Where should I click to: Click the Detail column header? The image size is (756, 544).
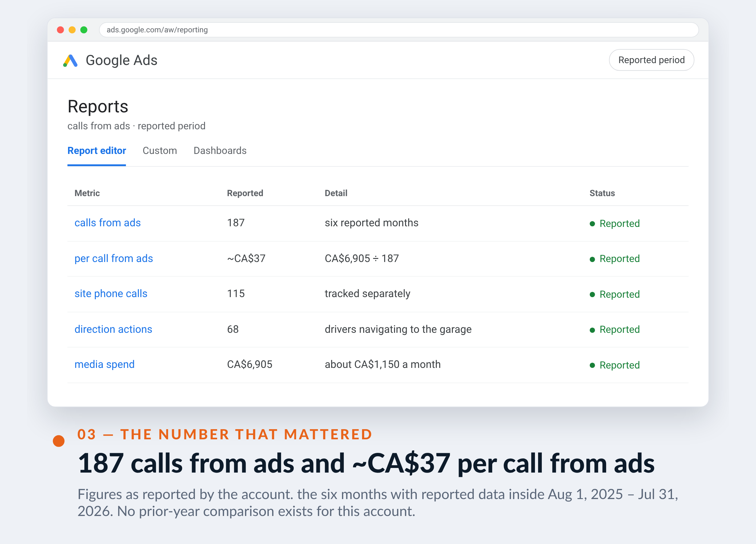(336, 193)
